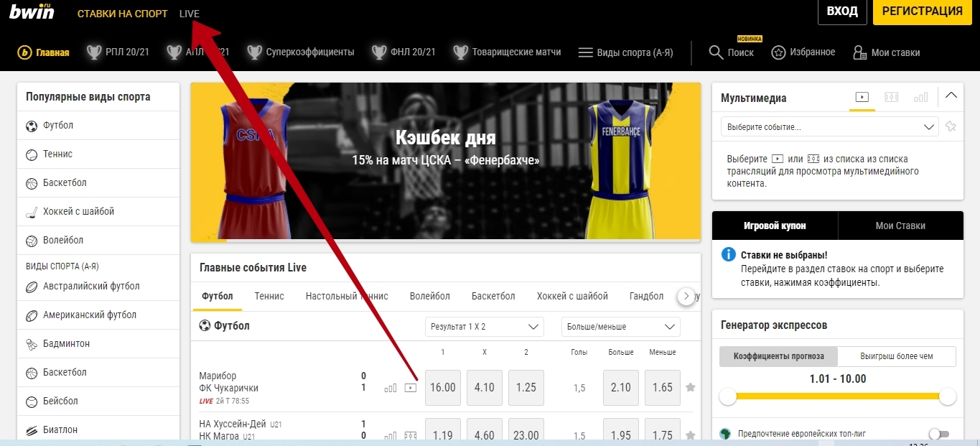Select Волейбол tab in Главные события Live
The image size is (980, 446).
coord(430,296)
